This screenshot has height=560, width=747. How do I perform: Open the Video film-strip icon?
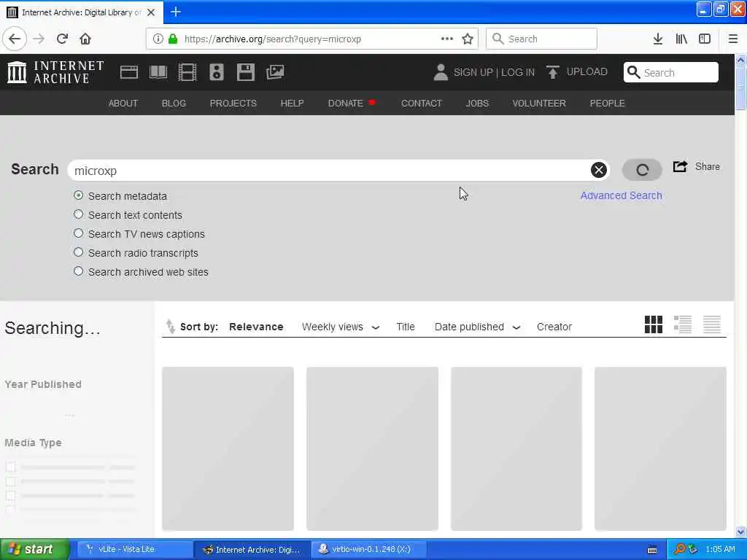point(187,72)
